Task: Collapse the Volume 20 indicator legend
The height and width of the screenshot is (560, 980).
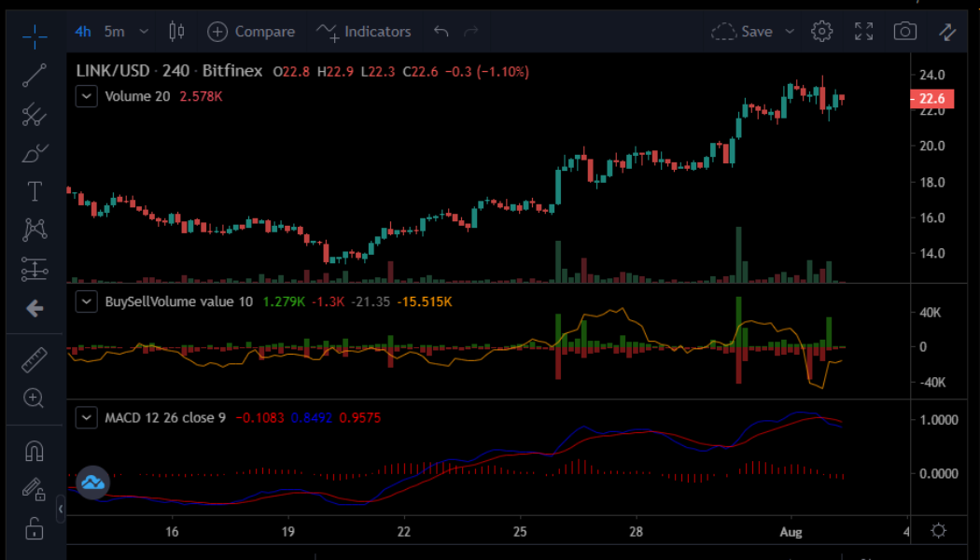Action: pyautogui.click(x=87, y=96)
